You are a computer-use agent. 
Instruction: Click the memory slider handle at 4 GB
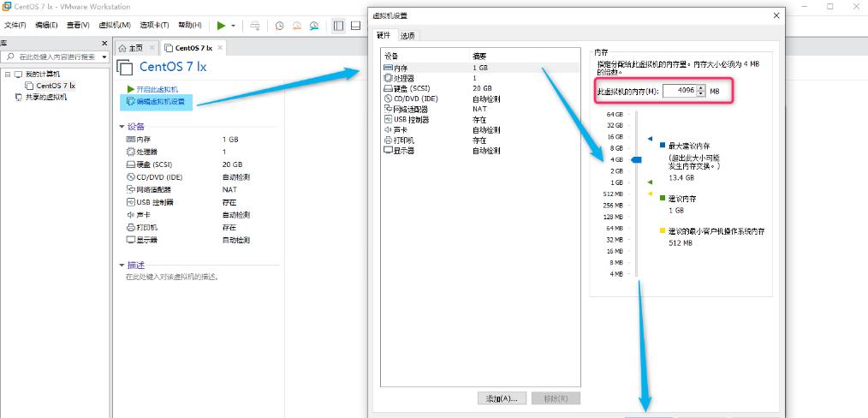tap(637, 159)
